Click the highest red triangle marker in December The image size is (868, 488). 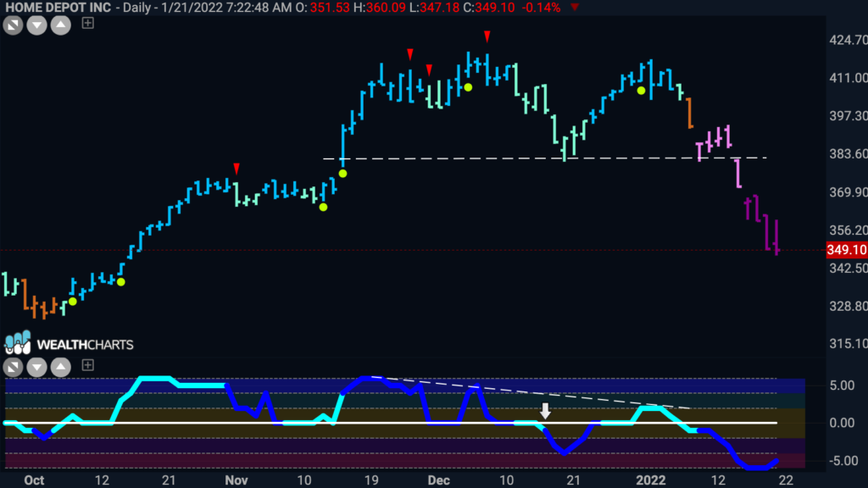coord(487,36)
